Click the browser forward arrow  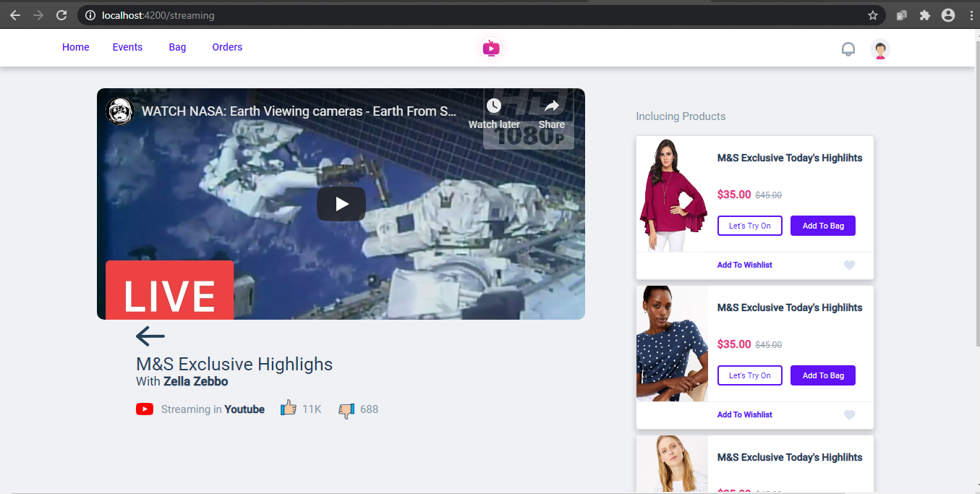tap(38, 15)
